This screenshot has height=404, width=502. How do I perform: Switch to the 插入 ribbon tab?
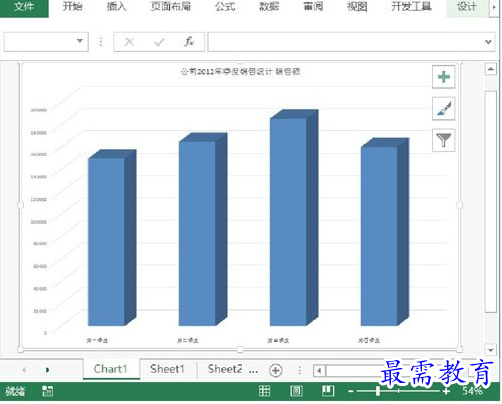click(116, 7)
